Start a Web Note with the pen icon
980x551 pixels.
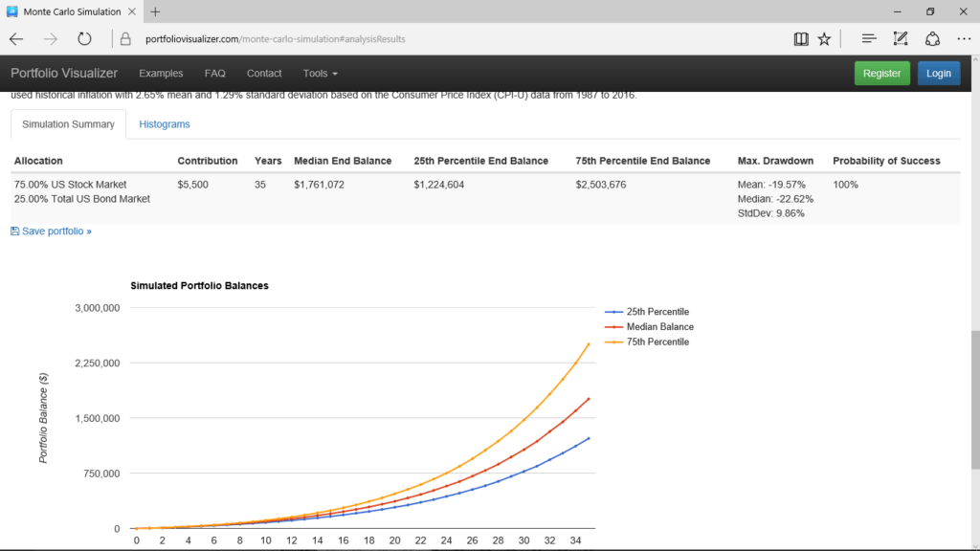[x=900, y=38]
